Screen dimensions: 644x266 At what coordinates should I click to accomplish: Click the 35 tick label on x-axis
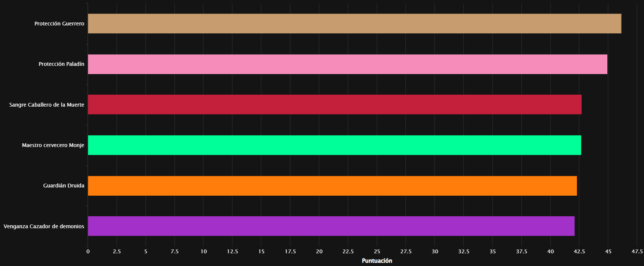point(493,251)
